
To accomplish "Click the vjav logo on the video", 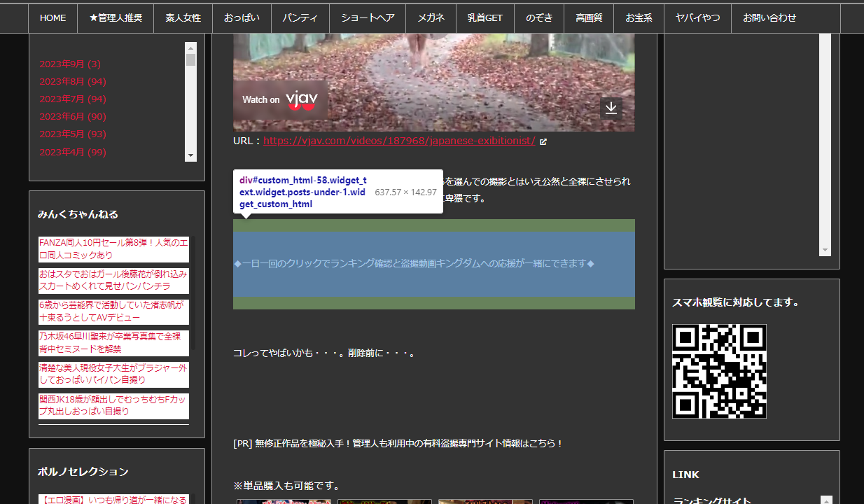I will coord(302,100).
